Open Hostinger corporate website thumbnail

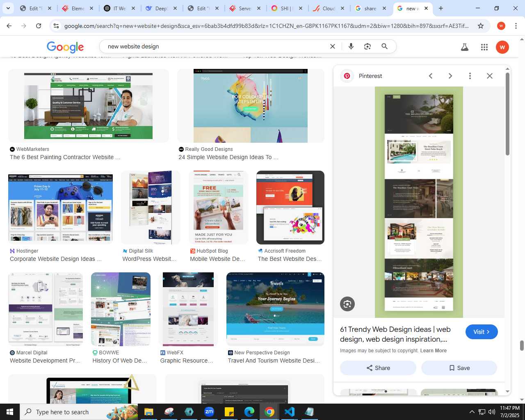[60, 208]
